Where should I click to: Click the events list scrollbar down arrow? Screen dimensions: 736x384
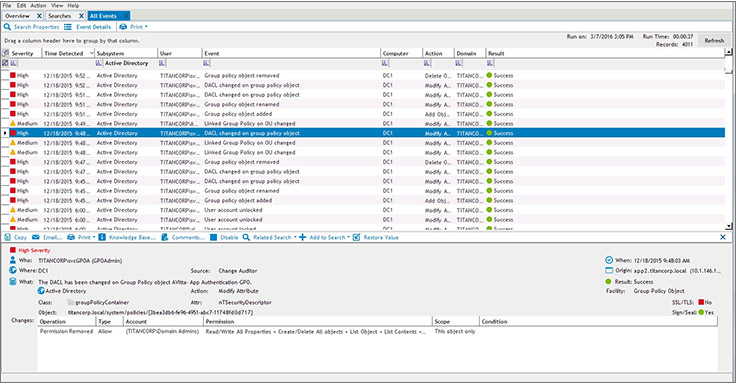click(x=728, y=227)
